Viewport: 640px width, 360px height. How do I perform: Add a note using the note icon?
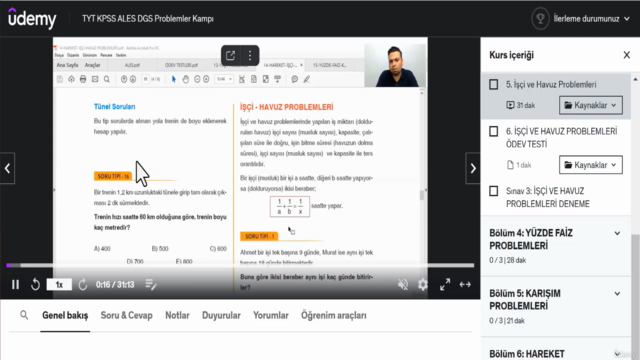(x=151, y=284)
